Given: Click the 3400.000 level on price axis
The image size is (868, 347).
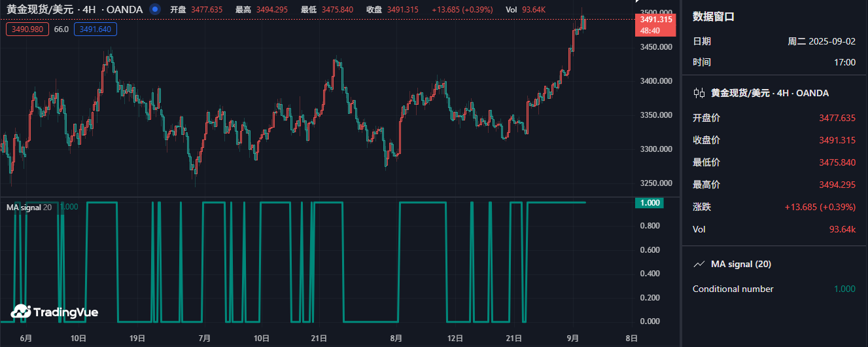Looking at the screenshot, I should (x=654, y=81).
